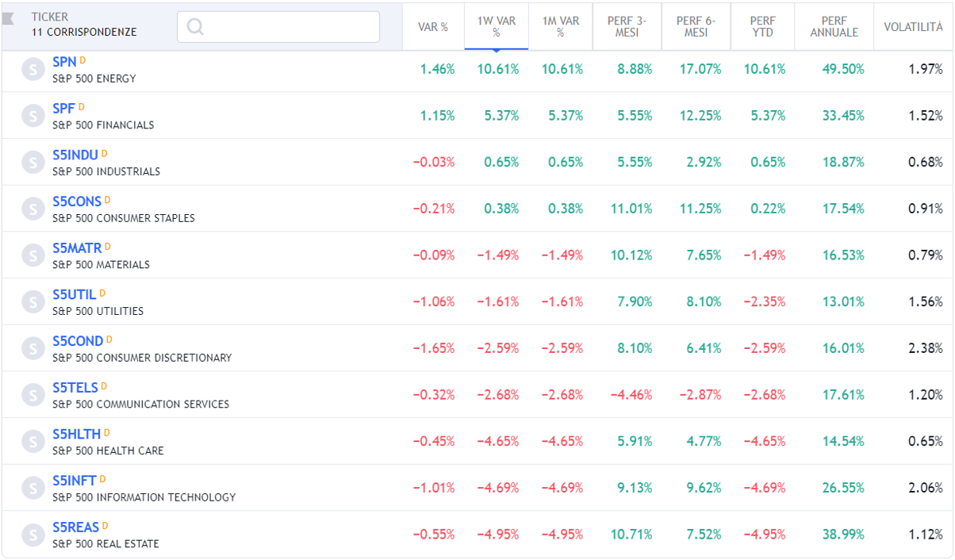Sort by PERF ANNUALE column header
Viewport: 955px width, 560px height.
(834, 27)
